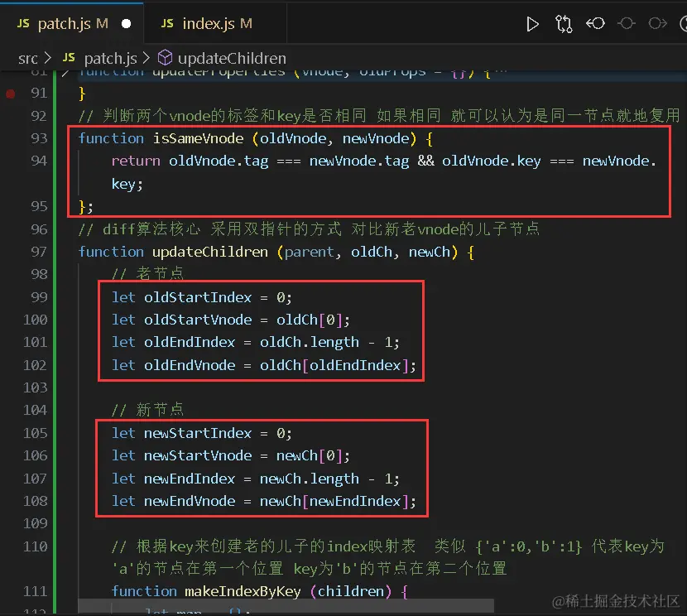Click the diff算法核心 comment on line 96
This screenshot has width=687, height=616.
[309, 229]
